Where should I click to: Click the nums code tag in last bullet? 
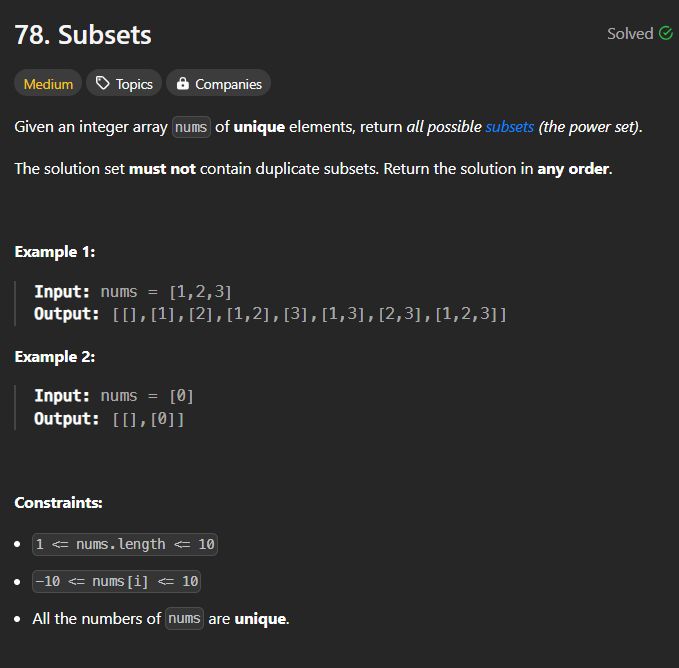pyautogui.click(x=184, y=619)
